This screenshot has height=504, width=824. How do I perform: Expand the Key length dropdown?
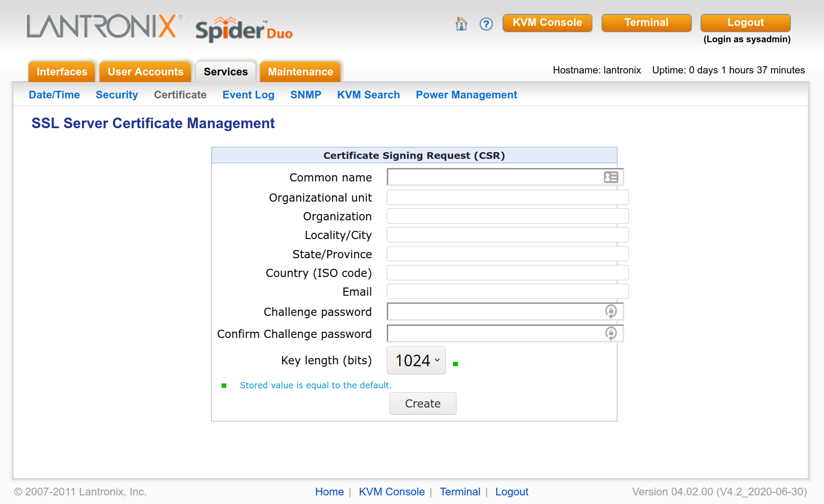tap(416, 360)
